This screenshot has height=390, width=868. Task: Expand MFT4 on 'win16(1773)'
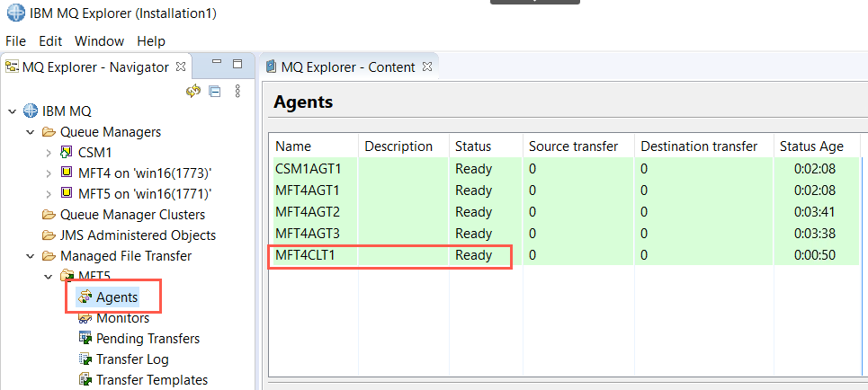tap(49, 173)
